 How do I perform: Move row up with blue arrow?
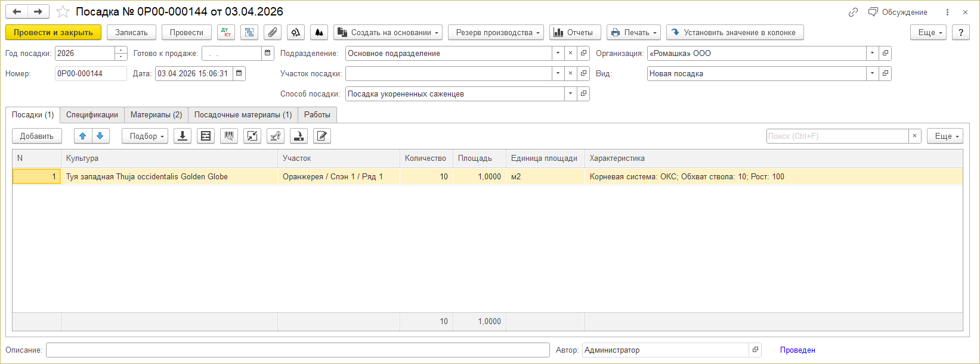[83, 136]
